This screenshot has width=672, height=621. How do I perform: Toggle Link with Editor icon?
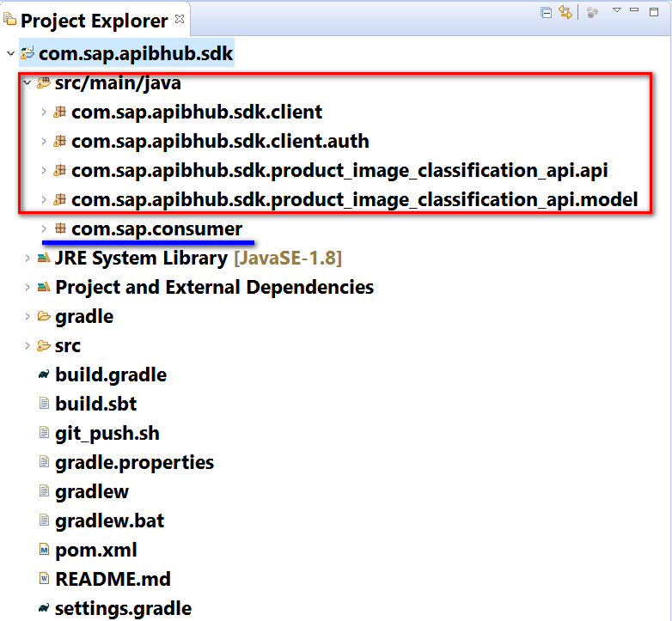(565, 12)
